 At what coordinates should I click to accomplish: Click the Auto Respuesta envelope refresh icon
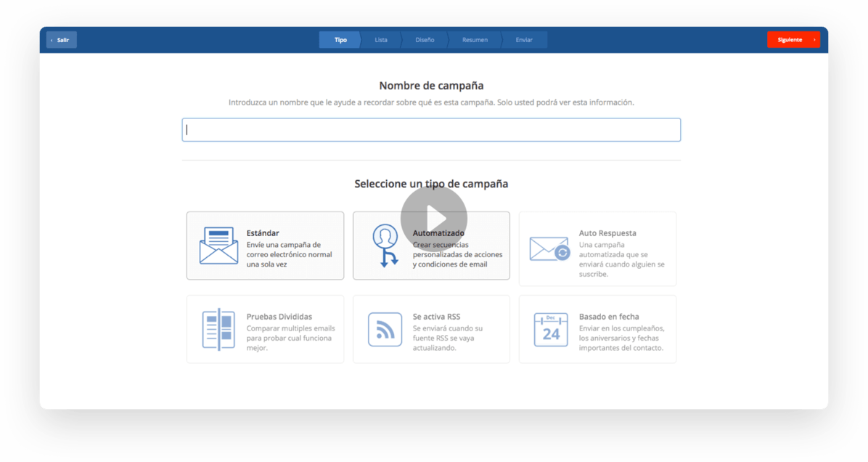pos(550,248)
